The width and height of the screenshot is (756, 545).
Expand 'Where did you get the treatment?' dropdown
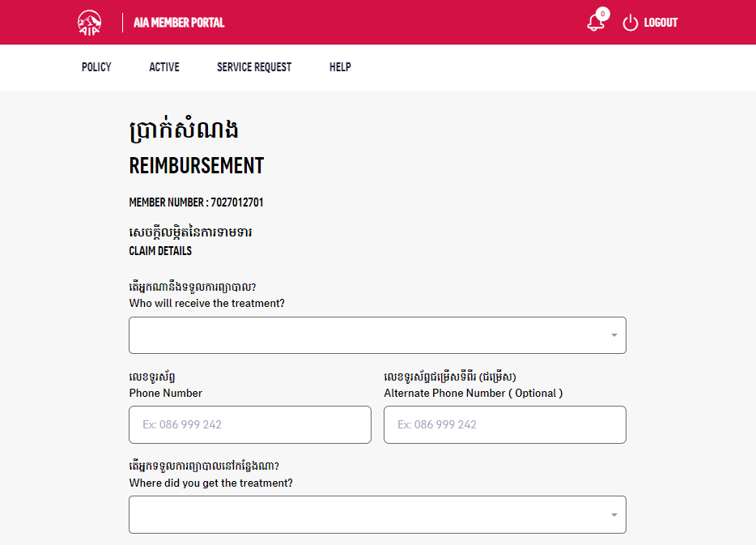(377, 514)
